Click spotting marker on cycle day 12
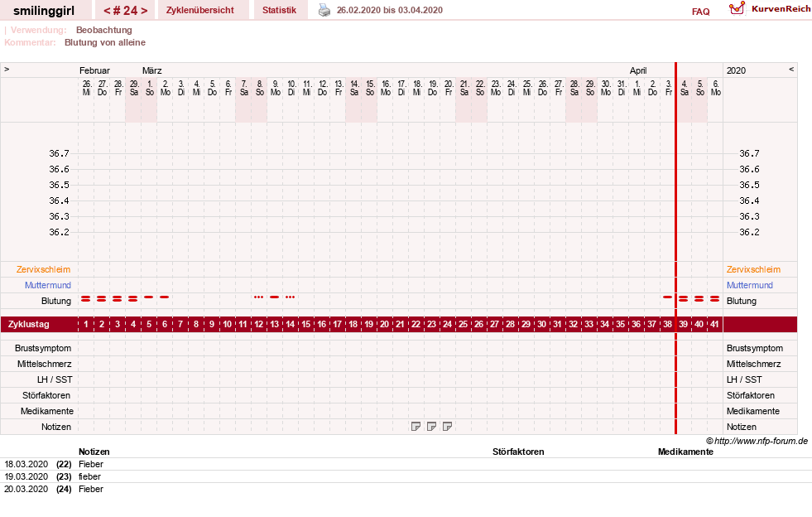812x517 pixels. pyautogui.click(x=259, y=297)
